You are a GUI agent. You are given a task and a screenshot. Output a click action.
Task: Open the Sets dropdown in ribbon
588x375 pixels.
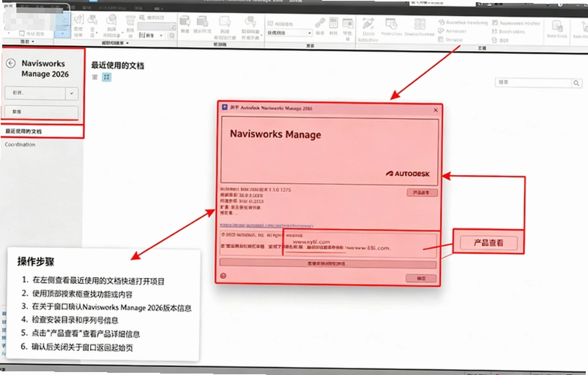click(151, 35)
